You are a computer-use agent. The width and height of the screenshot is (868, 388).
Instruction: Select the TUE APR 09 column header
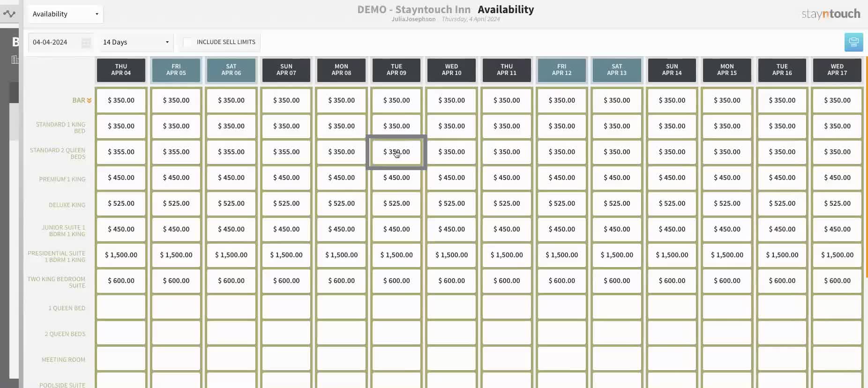[x=397, y=70]
